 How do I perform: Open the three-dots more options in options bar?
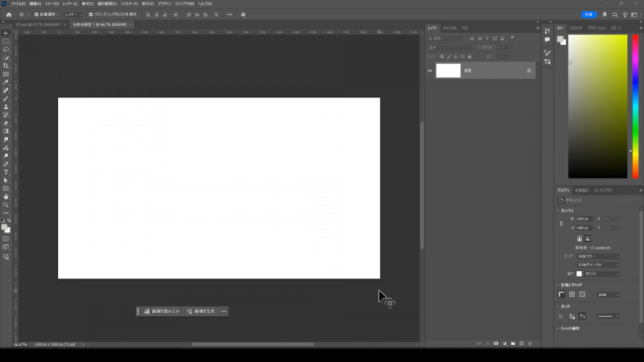click(229, 14)
